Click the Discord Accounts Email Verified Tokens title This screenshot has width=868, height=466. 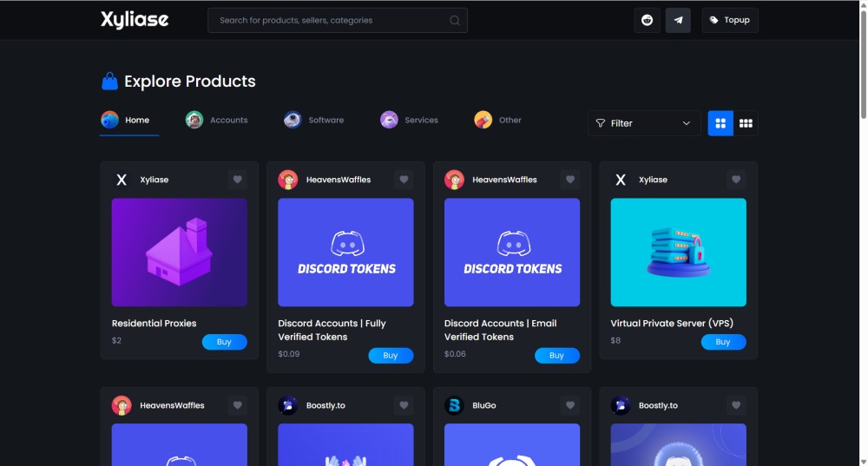pyautogui.click(x=501, y=330)
